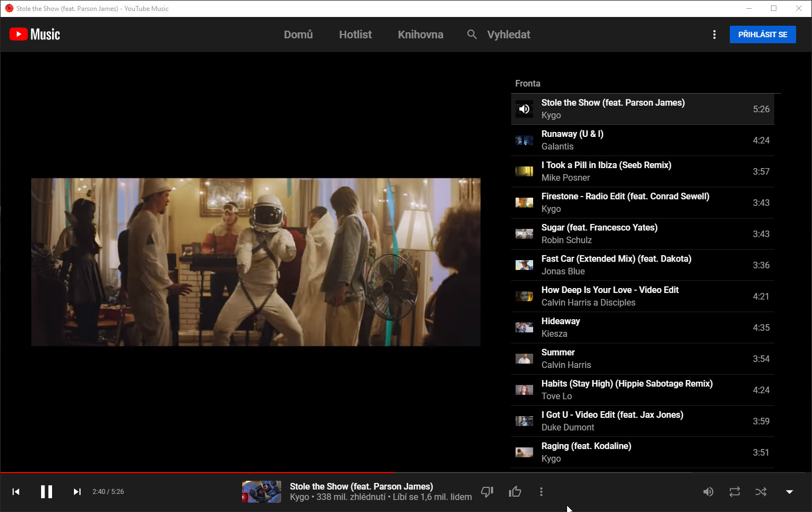The height and width of the screenshot is (512, 812).
Task: Click Kygo in the player bar info line
Action: click(x=299, y=497)
